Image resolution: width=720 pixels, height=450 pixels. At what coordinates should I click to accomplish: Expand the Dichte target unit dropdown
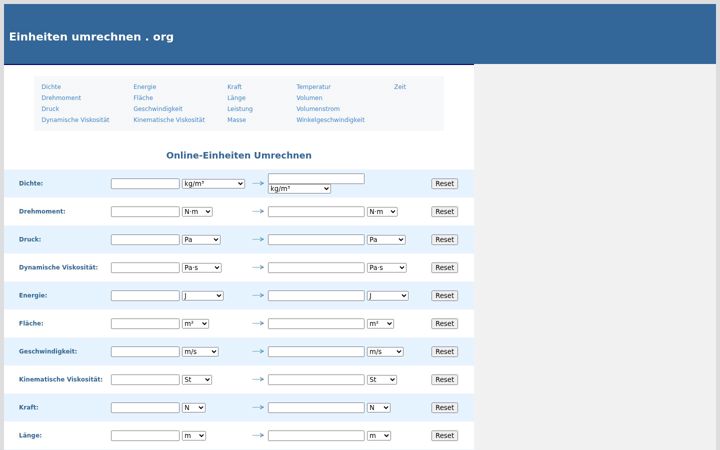[x=299, y=189]
